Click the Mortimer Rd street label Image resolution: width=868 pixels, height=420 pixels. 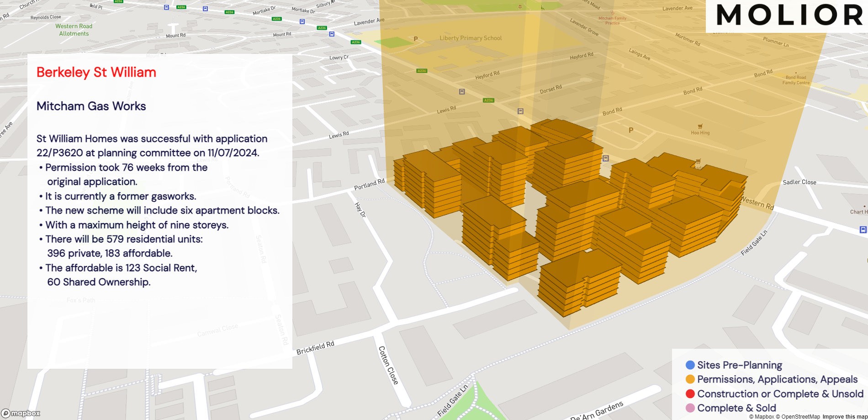[688, 39]
